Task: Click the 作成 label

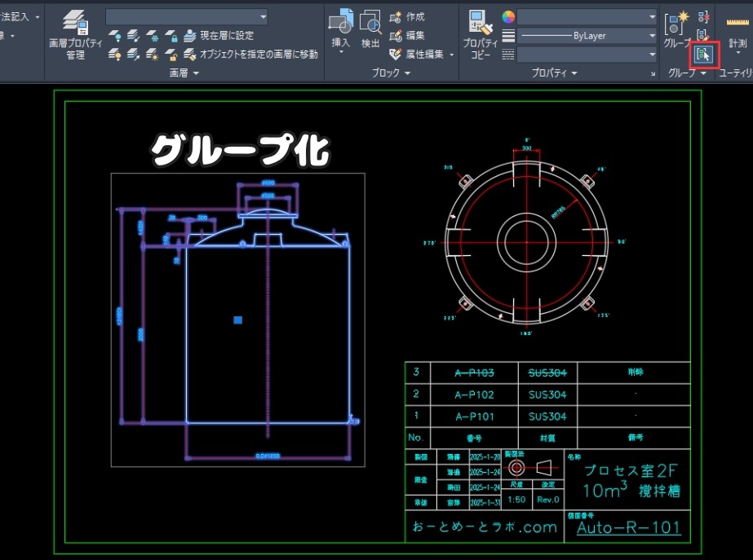Action: pos(415,17)
